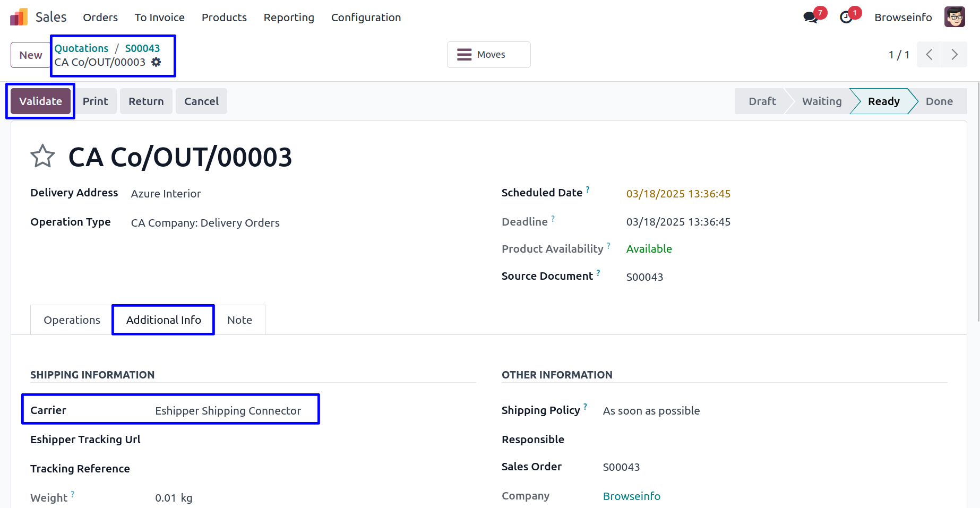Switch to the Operations tab

coord(72,320)
